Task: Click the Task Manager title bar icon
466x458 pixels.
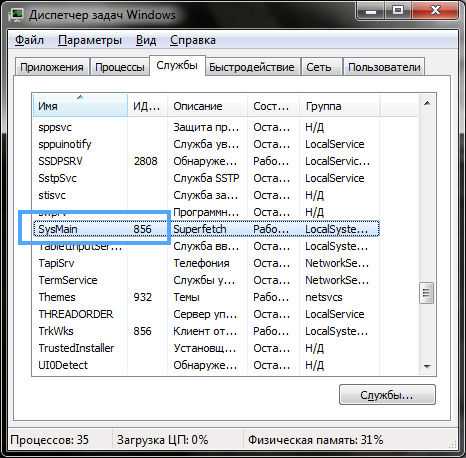Action: pyautogui.click(x=16, y=15)
